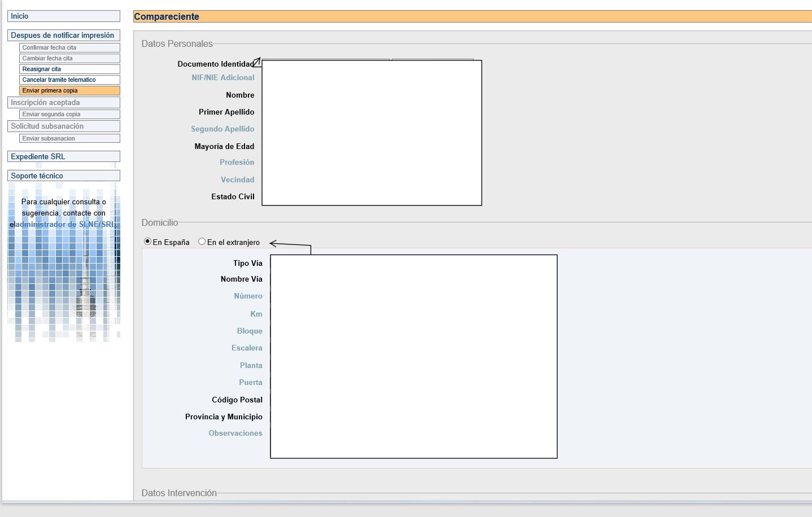Choose the En el extranjero radio option
Viewport: 812px width, 517px height.
(202, 242)
